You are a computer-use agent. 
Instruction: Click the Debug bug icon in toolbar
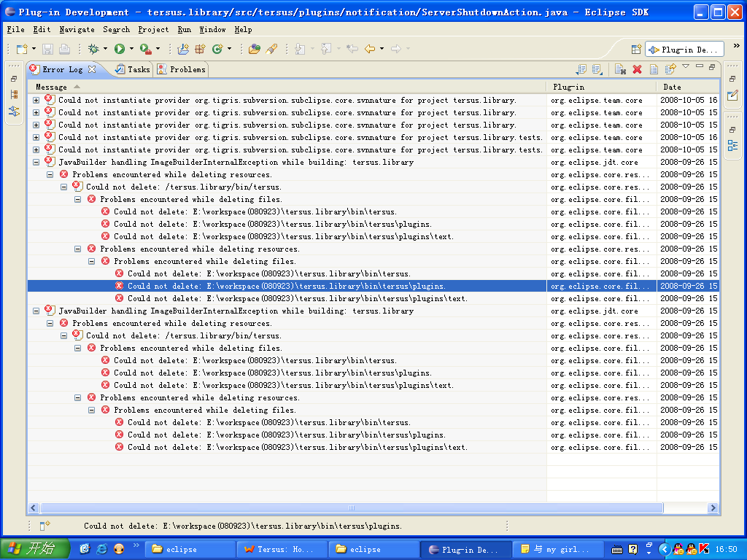click(x=93, y=49)
